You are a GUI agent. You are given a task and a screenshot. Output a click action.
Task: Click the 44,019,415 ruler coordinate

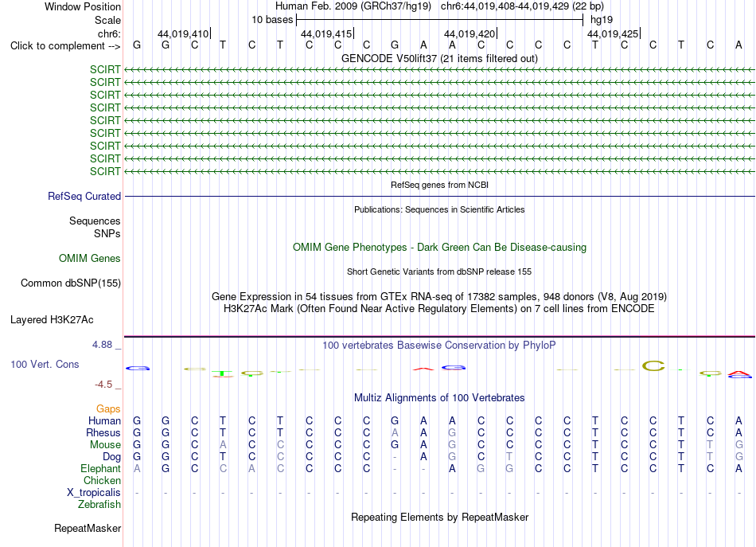coord(326,33)
